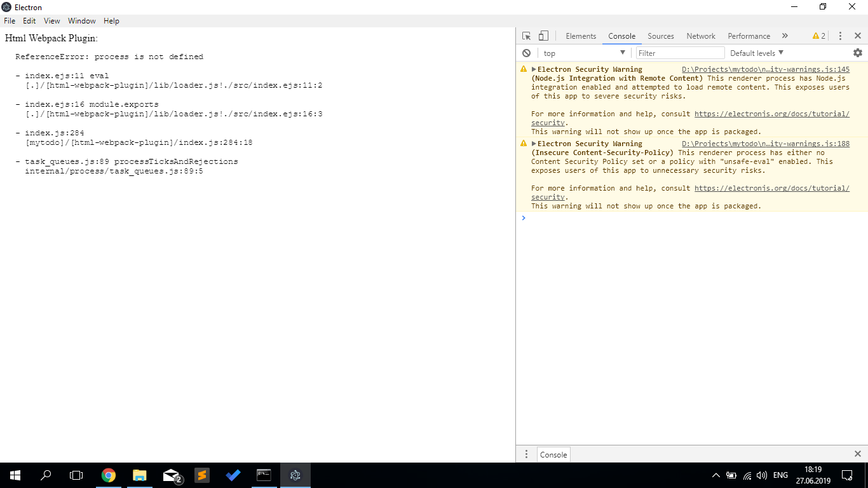Open the Action Center notifications icon

coord(847,475)
